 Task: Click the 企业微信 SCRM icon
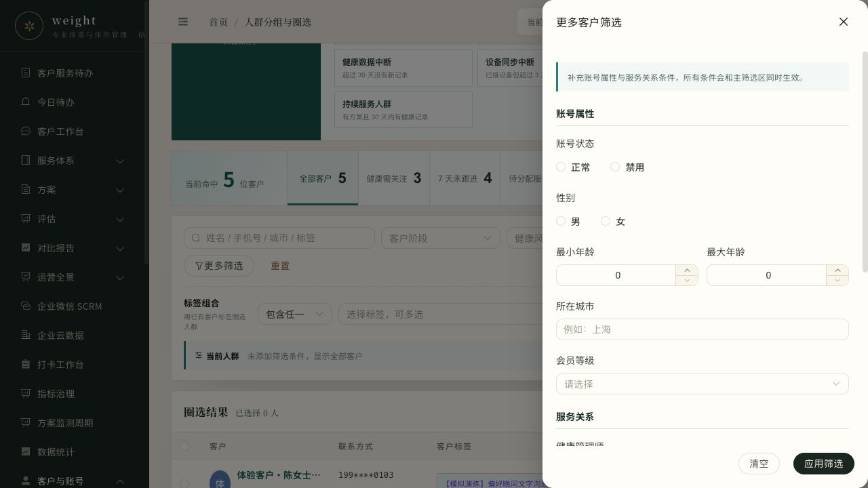[26, 306]
